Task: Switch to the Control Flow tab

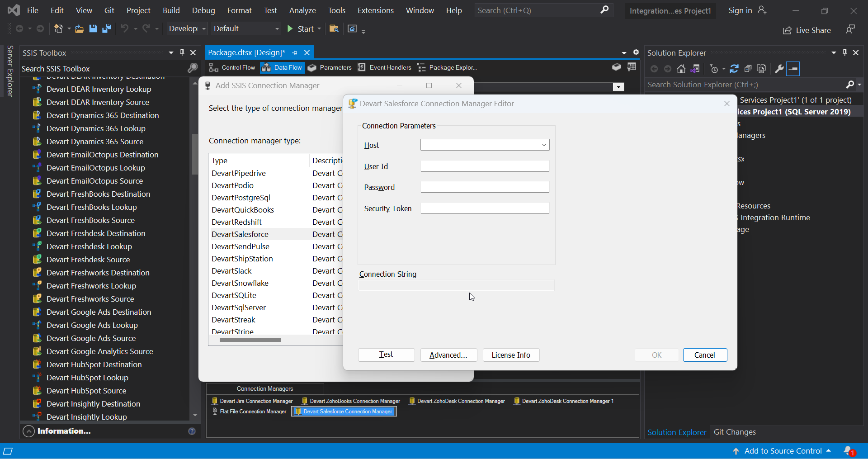Action: point(232,67)
